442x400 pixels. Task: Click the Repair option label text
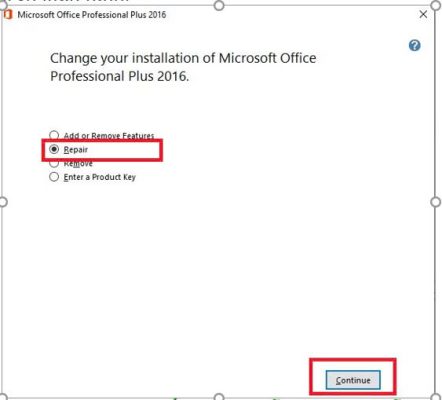point(76,150)
